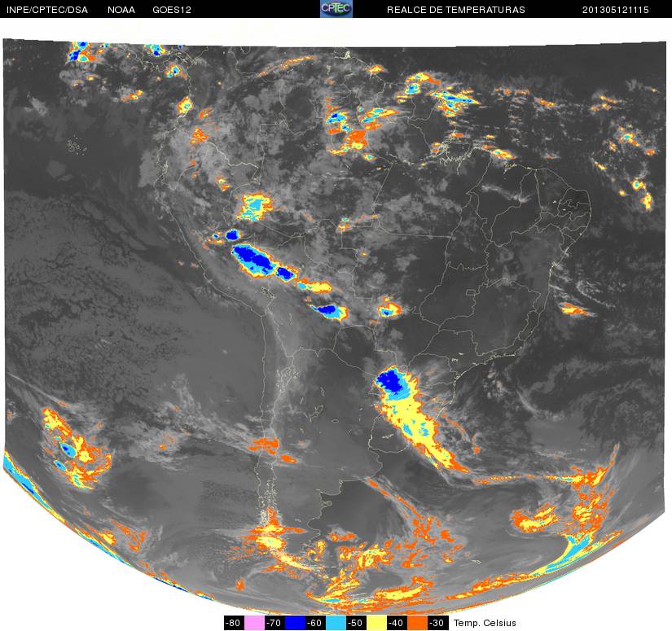Click the dark blue legend swatch
The width and height of the screenshot is (672, 631).
pyautogui.click(x=295, y=623)
